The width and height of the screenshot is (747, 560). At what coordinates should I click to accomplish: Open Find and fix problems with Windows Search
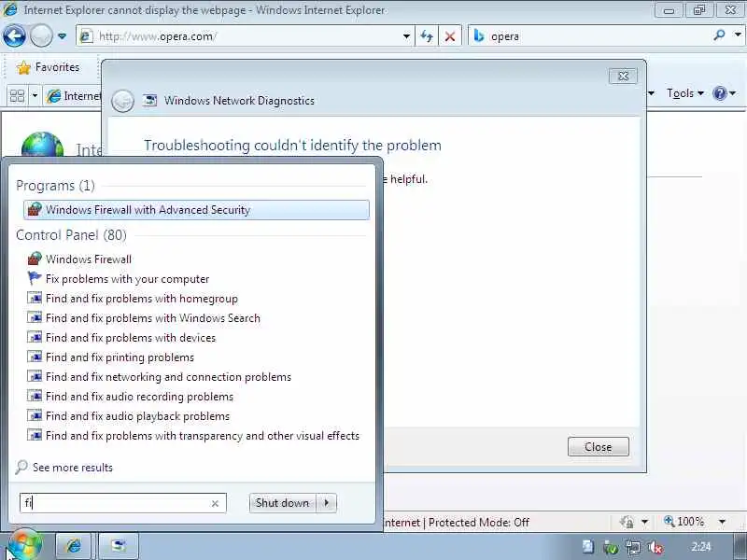pos(144,318)
